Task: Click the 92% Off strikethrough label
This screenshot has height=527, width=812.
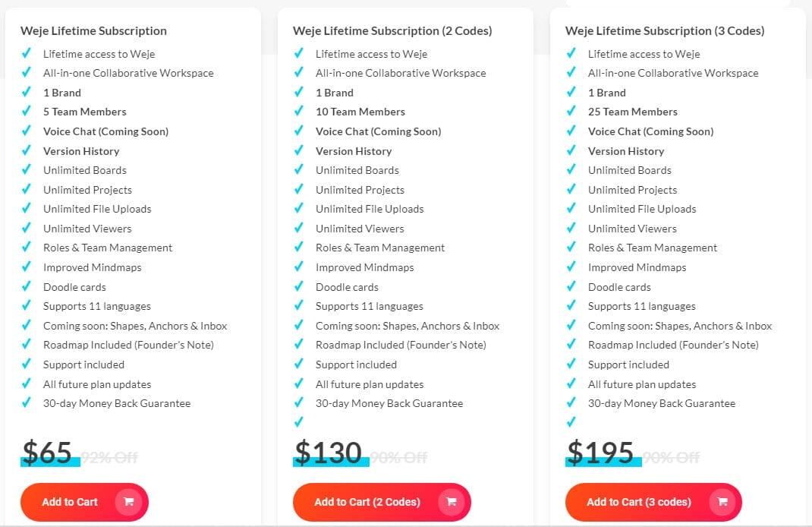Action: click(109, 457)
